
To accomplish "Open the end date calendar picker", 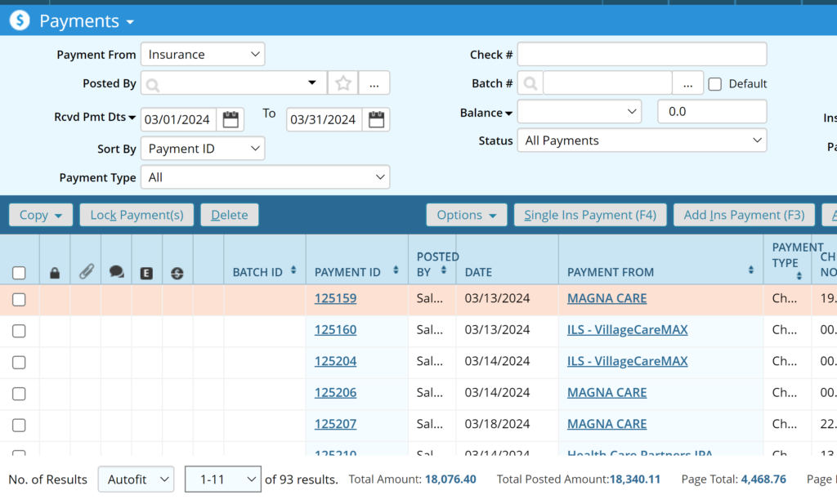I will pos(376,119).
